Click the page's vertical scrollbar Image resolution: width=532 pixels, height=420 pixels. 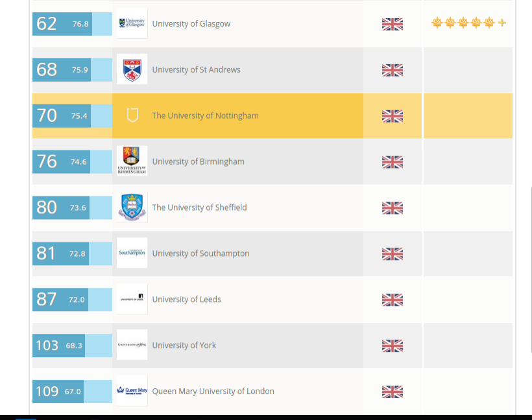(530, 270)
